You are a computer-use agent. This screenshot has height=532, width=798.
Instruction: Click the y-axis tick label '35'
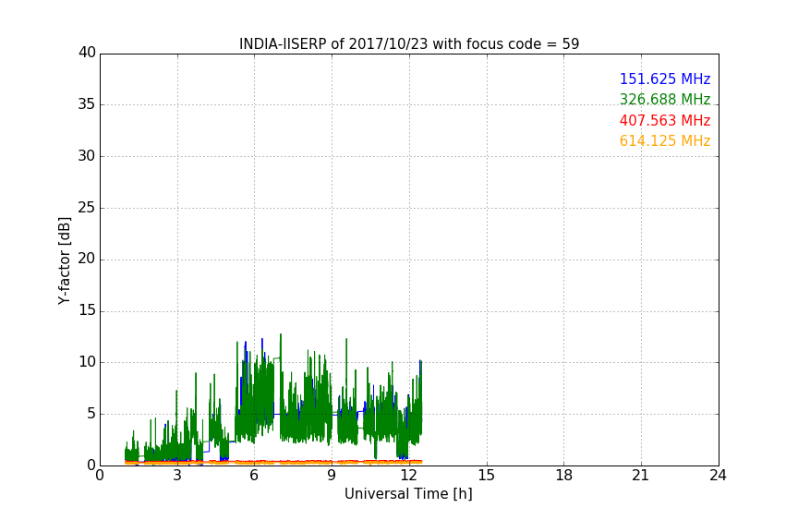(x=87, y=104)
